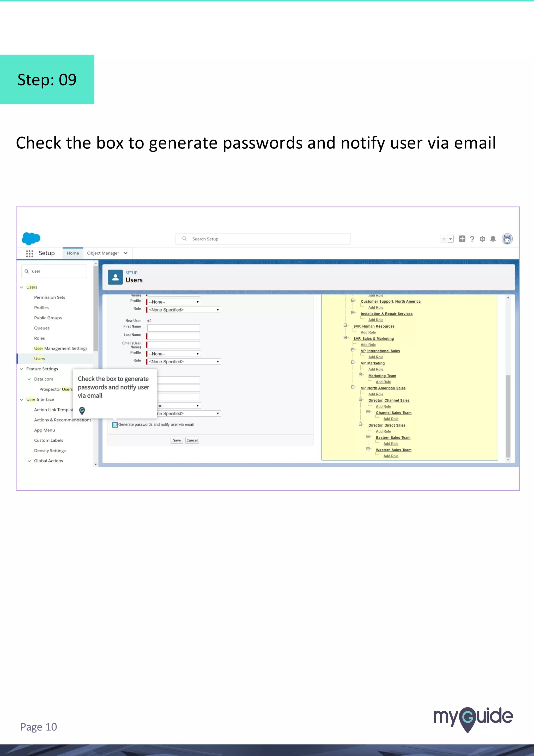This screenshot has width=534, height=756.
Task: Click the Cancel button
Action: coord(192,440)
